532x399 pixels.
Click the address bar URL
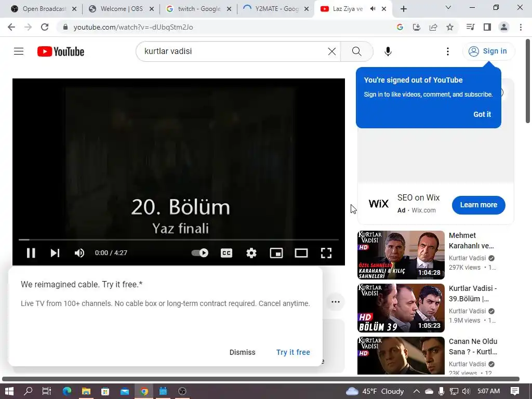click(133, 27)
